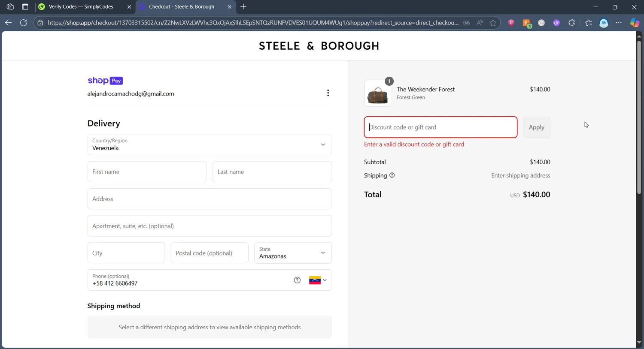Open the translate page icon in the address bar
The width and height of the screenshot is (644, 349).
[466, 23]
